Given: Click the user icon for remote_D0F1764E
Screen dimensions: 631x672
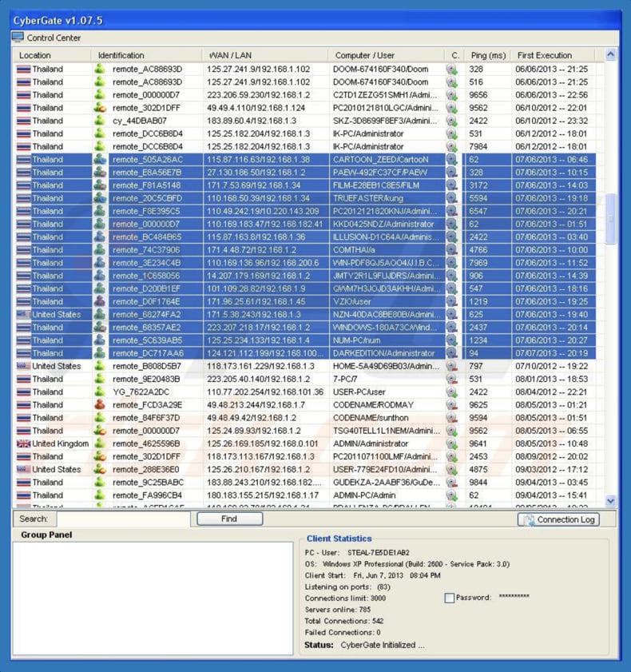Looking at the screenshot, I should 100,301.
